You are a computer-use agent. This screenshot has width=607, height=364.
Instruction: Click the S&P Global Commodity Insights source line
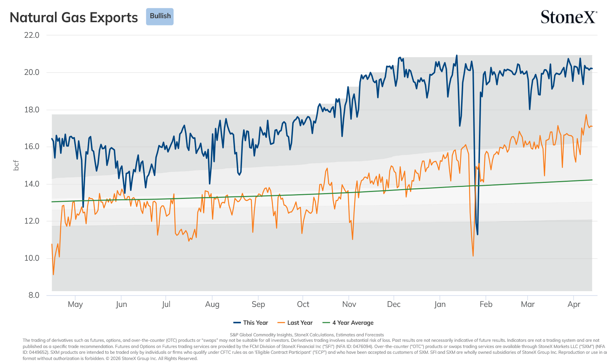coord(307,335)
